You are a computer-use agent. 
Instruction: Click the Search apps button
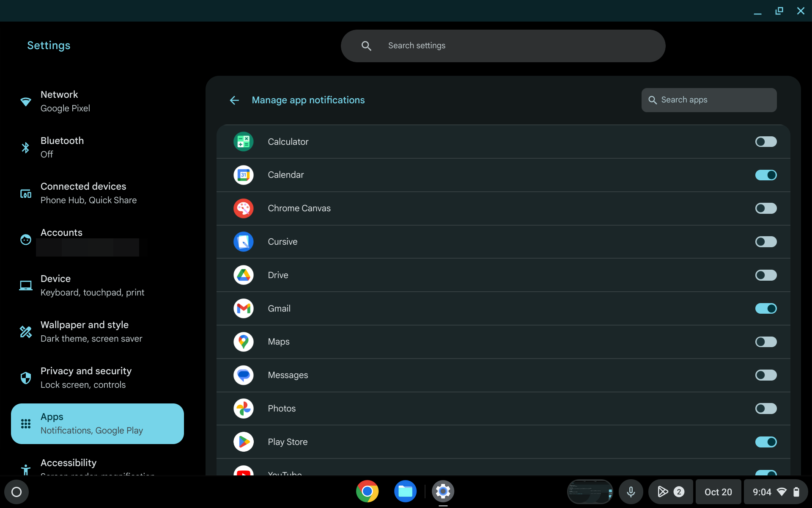[709, 99]
